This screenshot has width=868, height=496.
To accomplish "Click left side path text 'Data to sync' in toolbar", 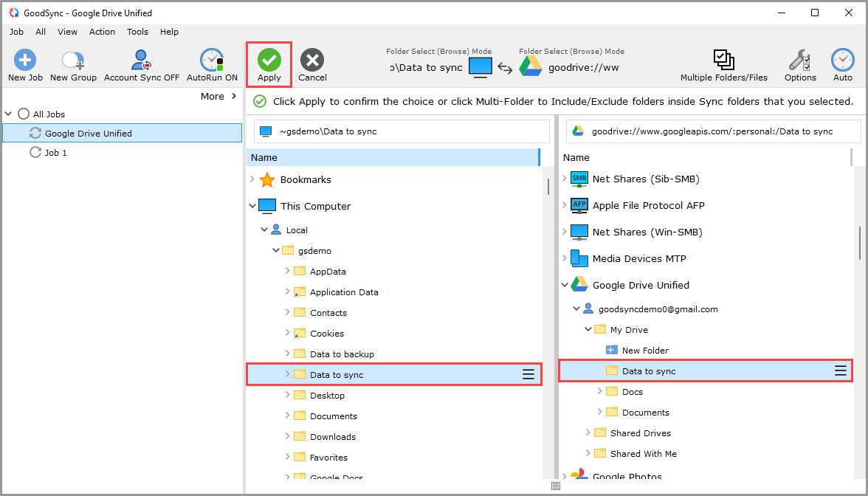I will tap(426, 68).
